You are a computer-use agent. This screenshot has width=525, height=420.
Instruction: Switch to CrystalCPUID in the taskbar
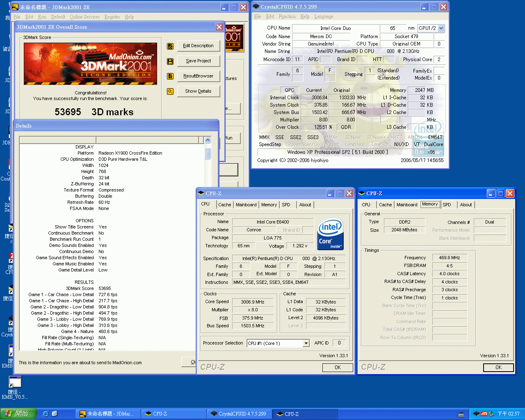coord(239,414)
